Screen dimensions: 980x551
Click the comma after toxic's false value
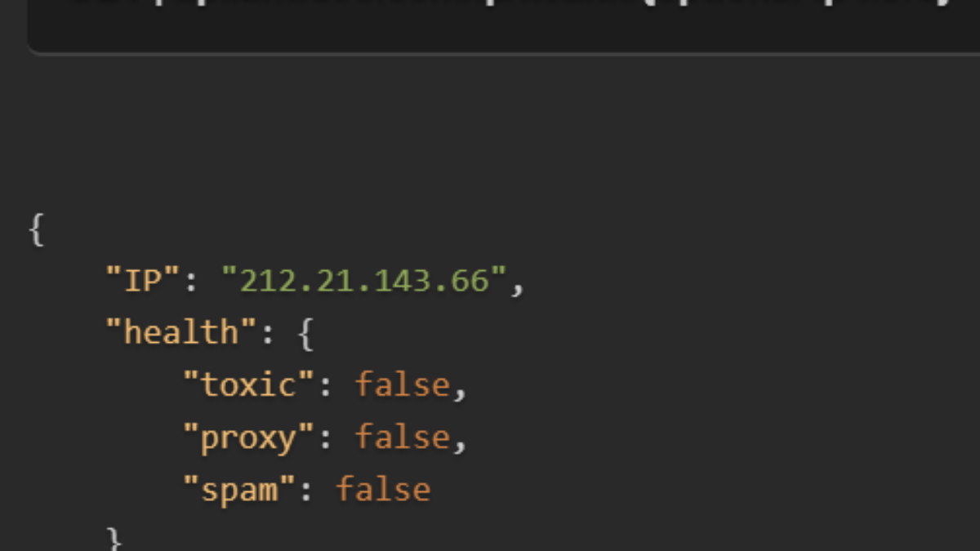(x=459, y=390)
